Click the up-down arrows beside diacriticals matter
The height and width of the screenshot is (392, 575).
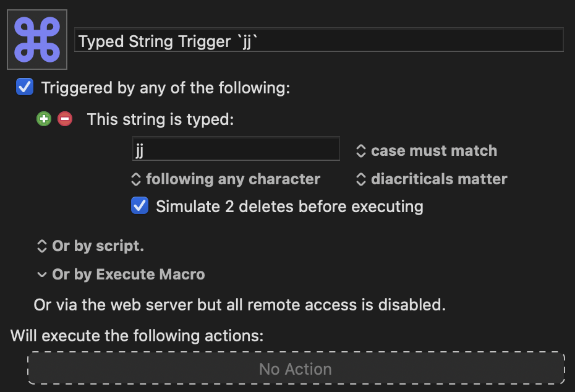(361, 179)
